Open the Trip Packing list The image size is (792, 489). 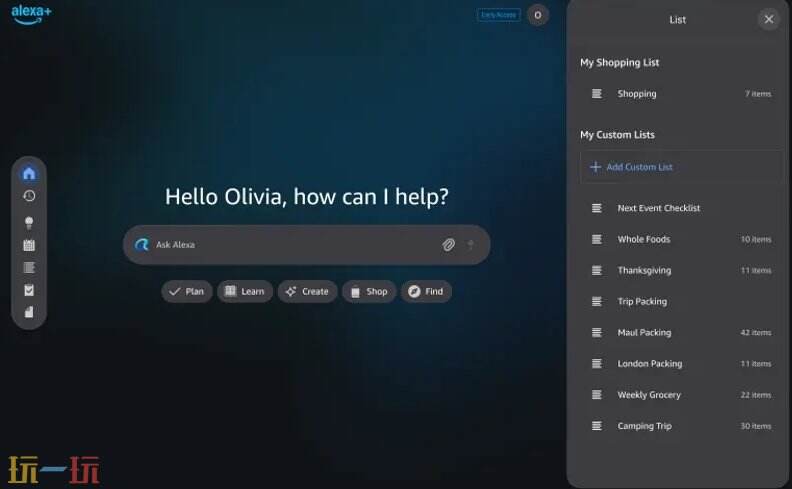[681, 302]
